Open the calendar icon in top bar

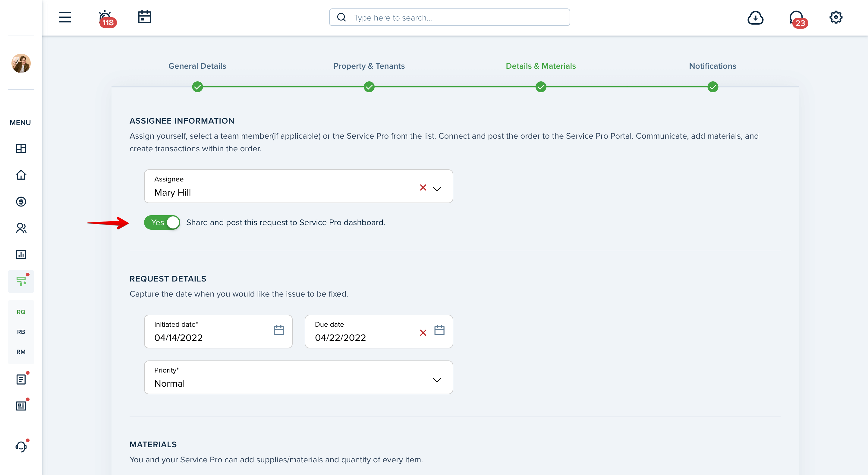[145, 17]
